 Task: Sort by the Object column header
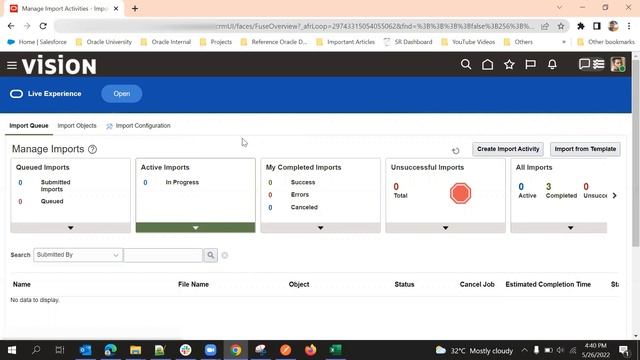[299, 284]
